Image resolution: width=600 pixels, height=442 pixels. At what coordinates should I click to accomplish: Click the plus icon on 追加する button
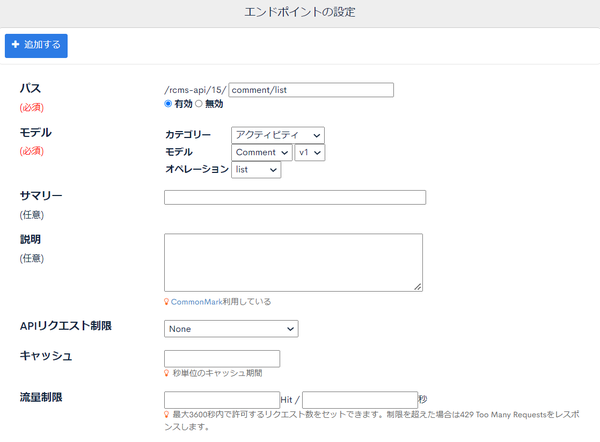pos(15,44)
